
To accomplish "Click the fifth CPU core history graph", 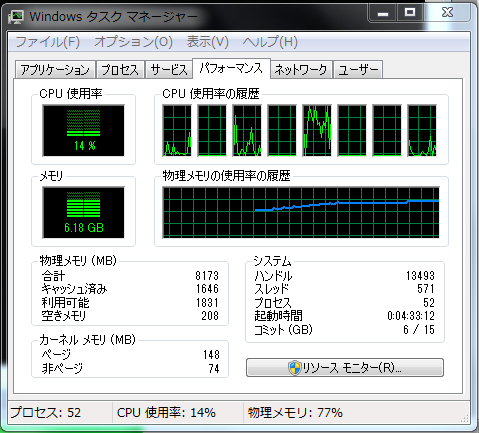I will (x=317, y=130).
